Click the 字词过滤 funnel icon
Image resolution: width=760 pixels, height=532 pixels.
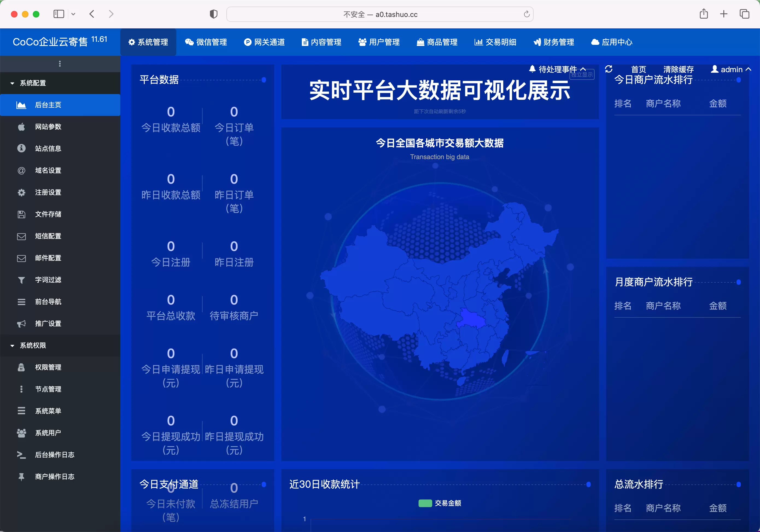click(x=21, y=280)
